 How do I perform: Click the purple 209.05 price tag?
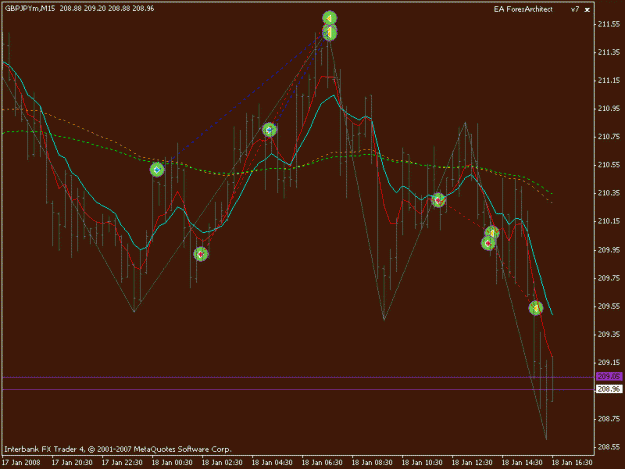click(609, 376)
